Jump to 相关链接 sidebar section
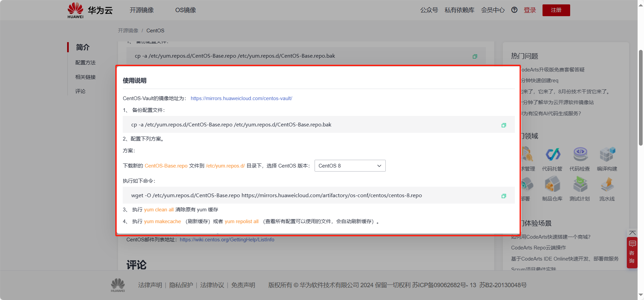Viewport: 644px width, 300px height. [x=85, y=77]
